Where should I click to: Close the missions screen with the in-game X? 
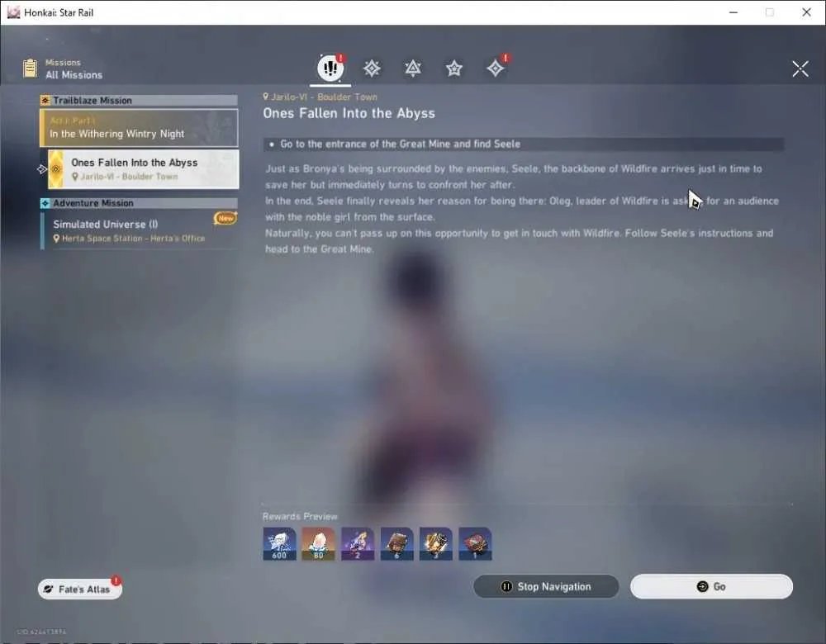(x=800, y=69)
